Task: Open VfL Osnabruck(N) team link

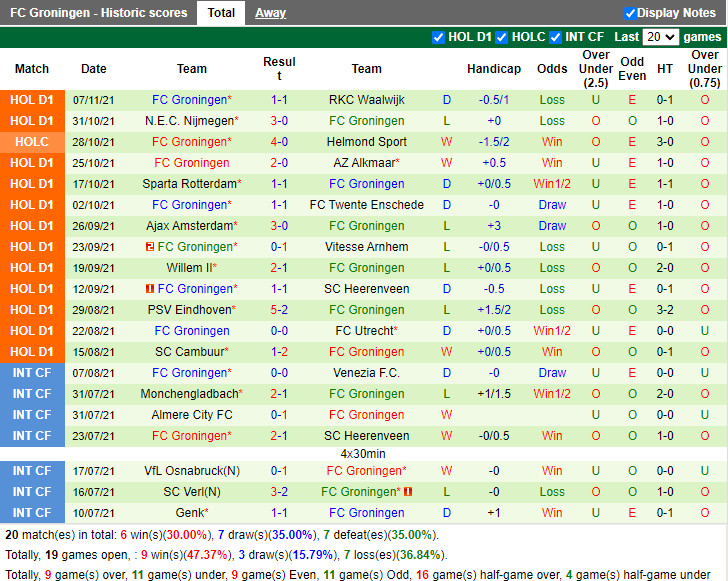Action: (x=192, y=470)
